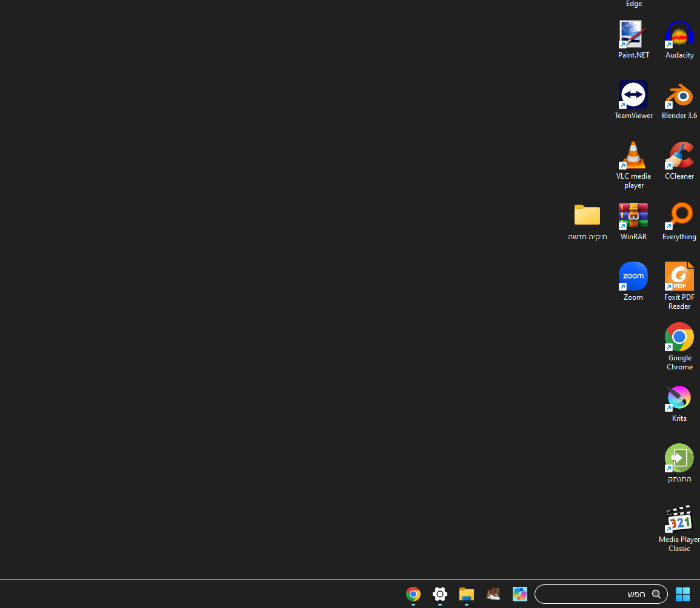700x608 pixels.
Task: Select the Blender 3.6 shortcut
Action: point(679,100)
